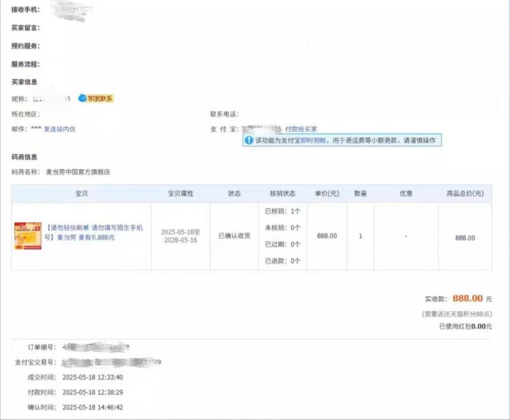Click the 已确认收货 order status text
Viewport: 510px width, 420px height.
click(x=234, y=236)
